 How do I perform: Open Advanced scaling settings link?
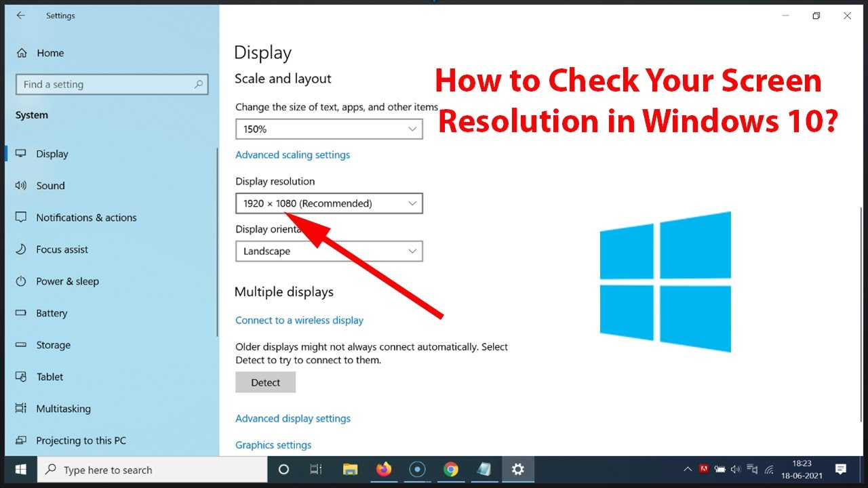click(x=293, y=155)
